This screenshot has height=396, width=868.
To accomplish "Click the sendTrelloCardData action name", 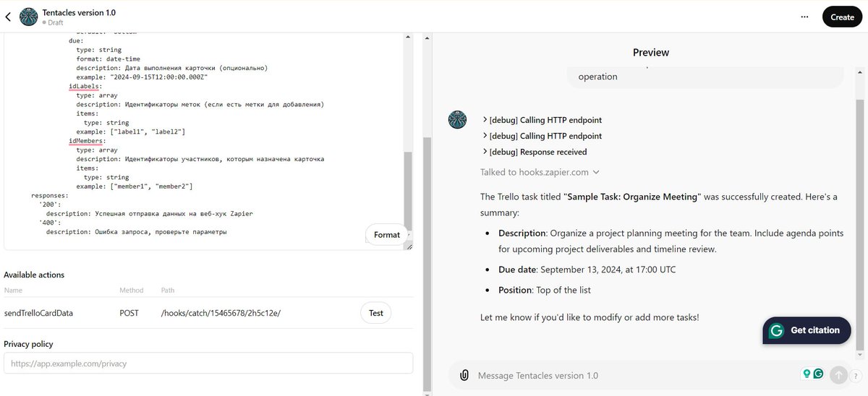I will pos(38,313).
